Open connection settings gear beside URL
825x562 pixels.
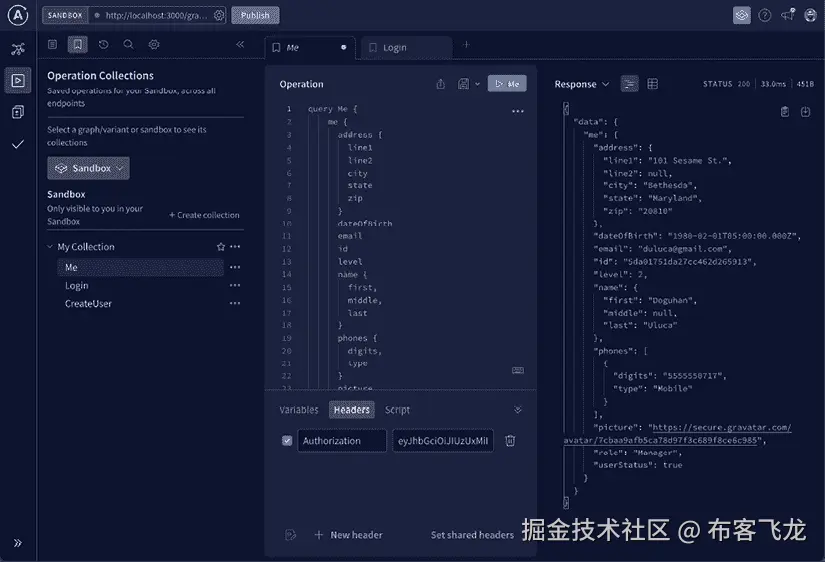coord(219,15)
